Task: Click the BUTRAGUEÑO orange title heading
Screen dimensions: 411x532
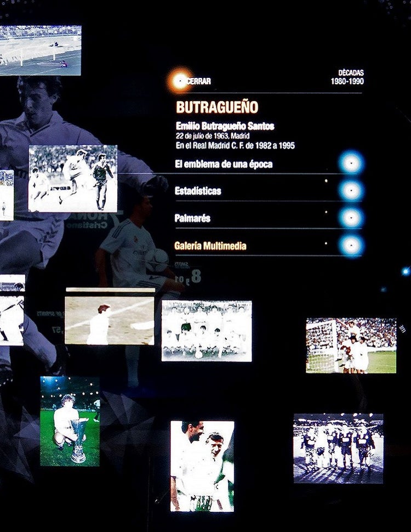Action: pyautogui.click(x=217, y=107)
